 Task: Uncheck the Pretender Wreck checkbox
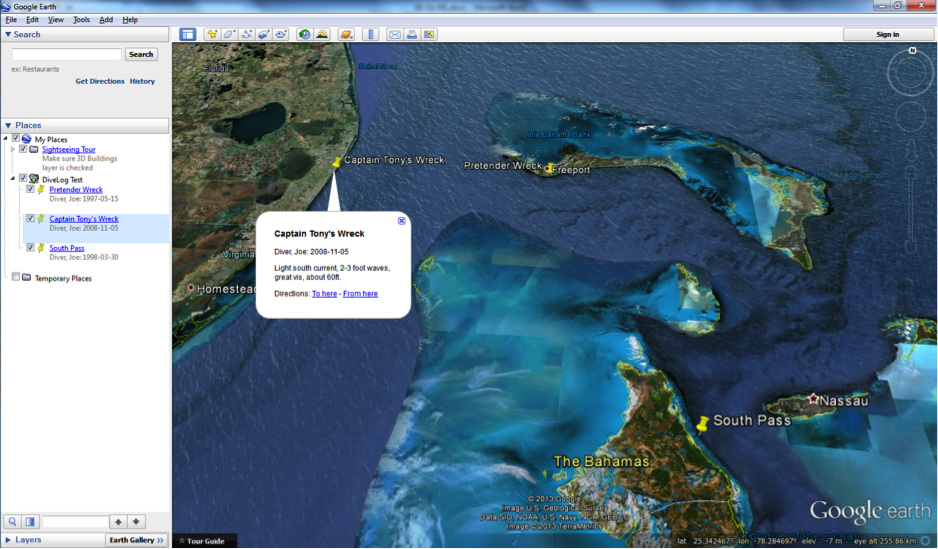click(x=31, y=189)
